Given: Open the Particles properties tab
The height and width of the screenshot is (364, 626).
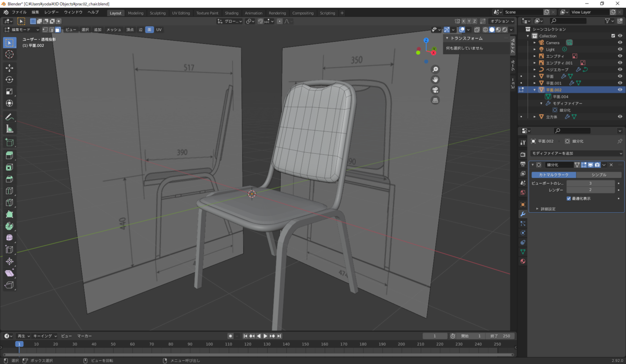Looking at the screenshot, I should [x=523, y=224].
